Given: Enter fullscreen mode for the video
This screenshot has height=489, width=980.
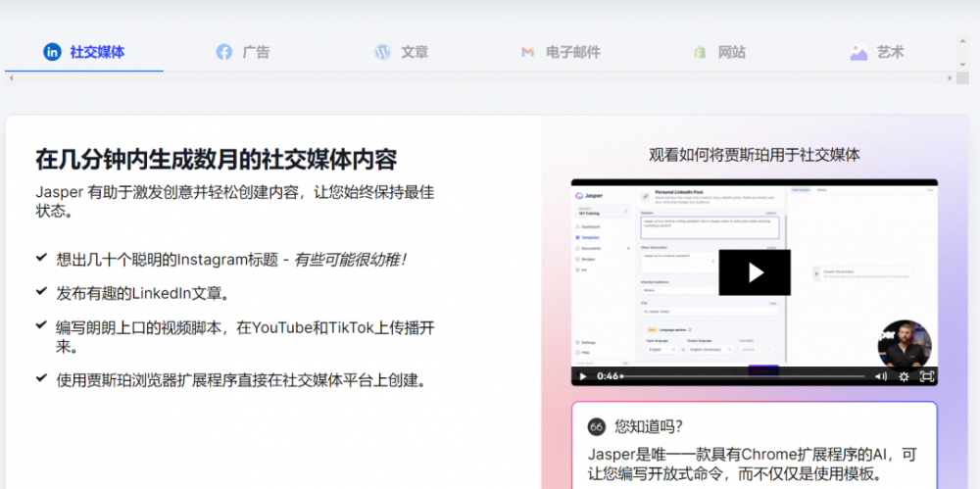Looking at the screenshot, I should [x=926, y=376].
